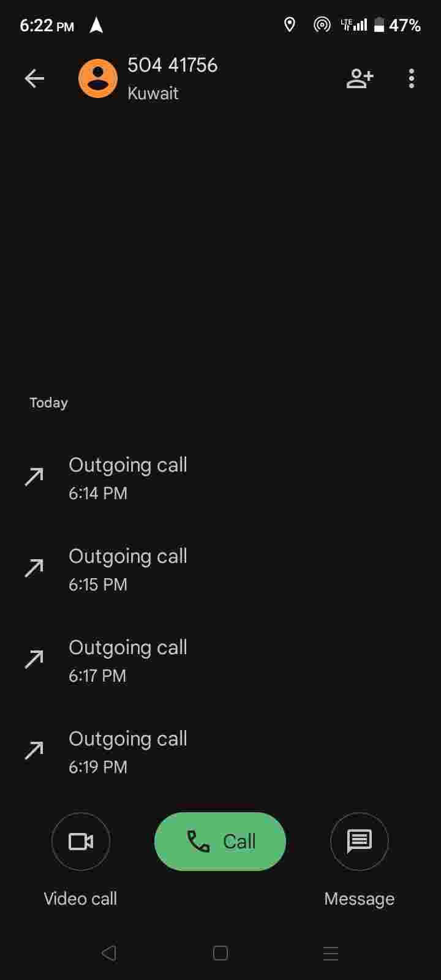Open the three-dot overflow menu

[412, 78]
